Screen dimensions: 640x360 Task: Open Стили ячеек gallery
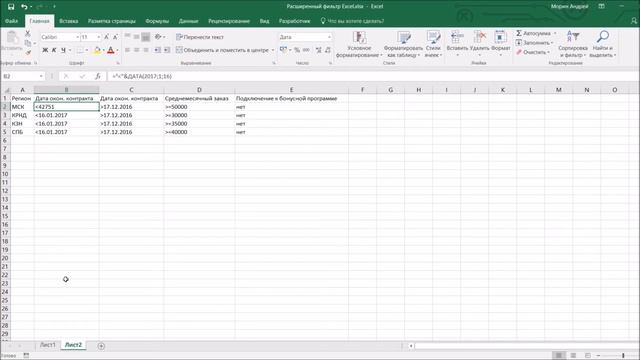(433, 44)
